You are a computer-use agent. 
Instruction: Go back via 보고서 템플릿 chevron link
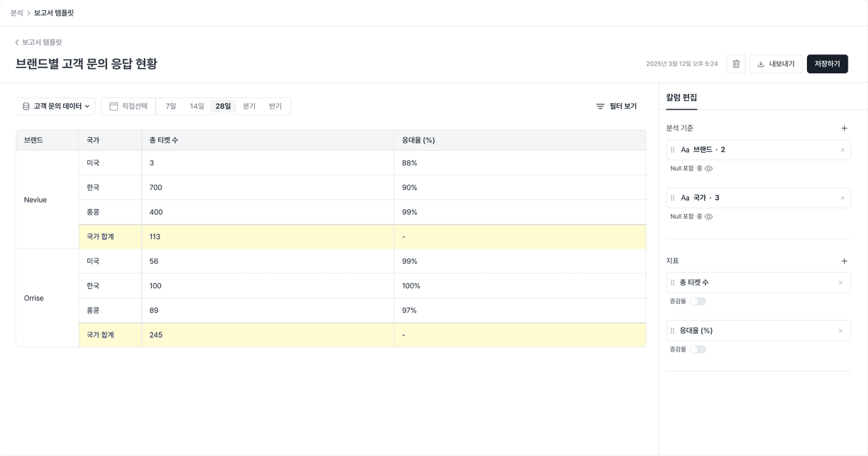pos(39,42)
